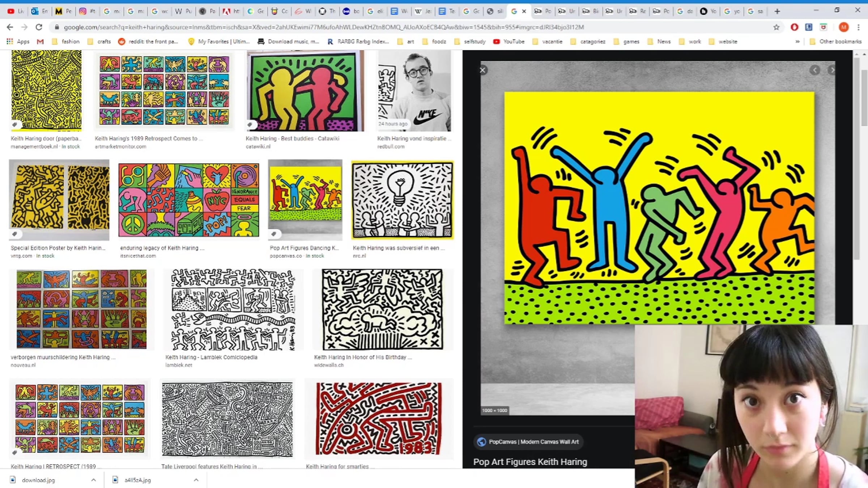Viewport: 868px width, 488px height.
Task: Show the previous image in preview
Action: (815, 70)
